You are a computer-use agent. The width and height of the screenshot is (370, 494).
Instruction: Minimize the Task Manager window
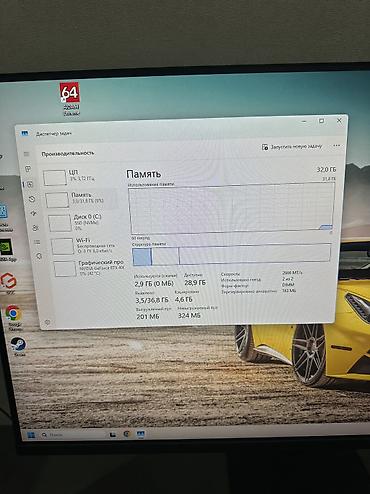[304, 121]
